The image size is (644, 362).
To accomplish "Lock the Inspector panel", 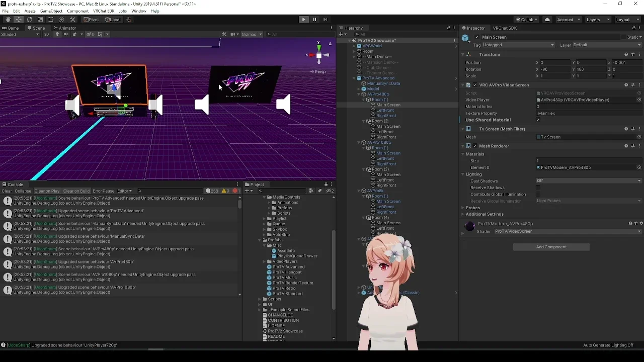I will click(x=633, y=28).
